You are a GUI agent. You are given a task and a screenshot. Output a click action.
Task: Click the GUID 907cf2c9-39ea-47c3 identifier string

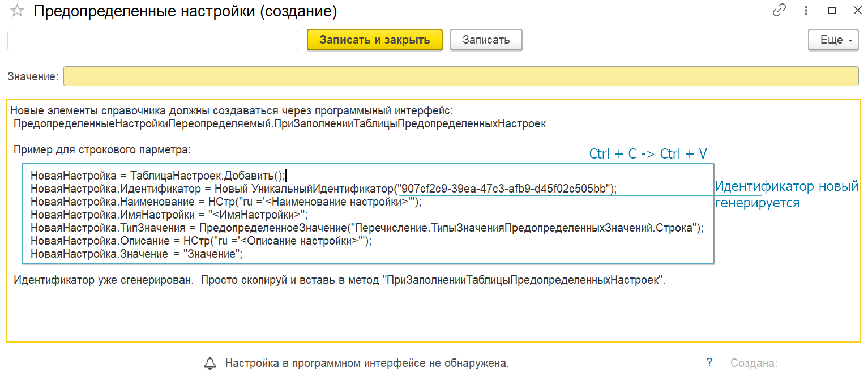tap(507, 189)
